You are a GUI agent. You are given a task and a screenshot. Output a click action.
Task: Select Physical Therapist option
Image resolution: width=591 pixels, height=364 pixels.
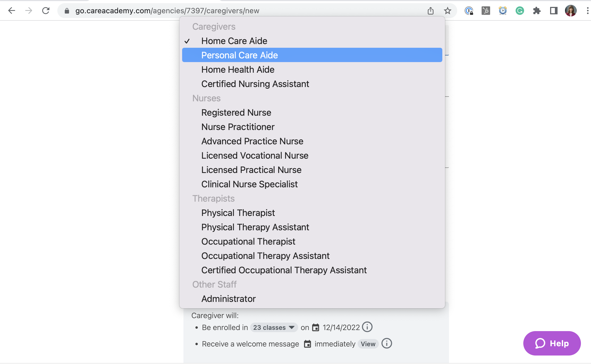coord(238,213)
